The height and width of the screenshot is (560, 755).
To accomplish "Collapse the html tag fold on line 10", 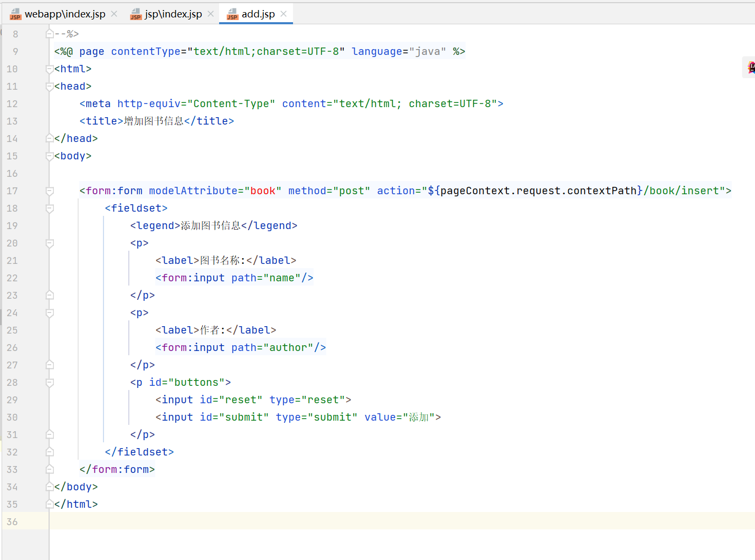I will (x=50, y=69).
